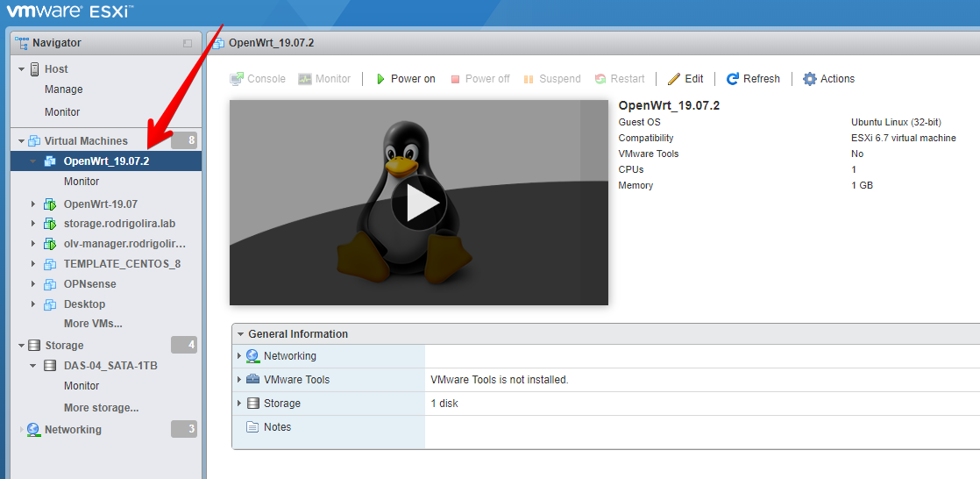Click the green Power on icon
980x479 pixels.
point(380,79)
